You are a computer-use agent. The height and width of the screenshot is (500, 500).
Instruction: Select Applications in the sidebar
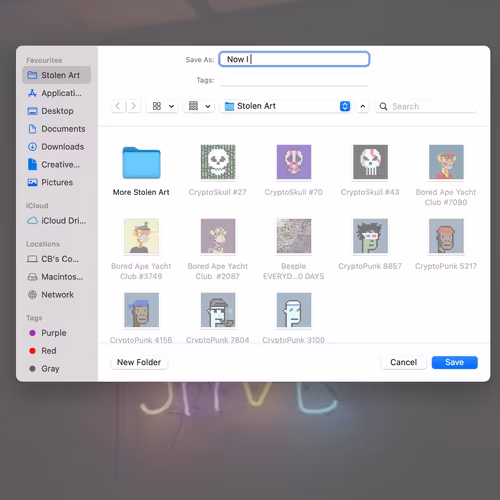coord(56,93)
